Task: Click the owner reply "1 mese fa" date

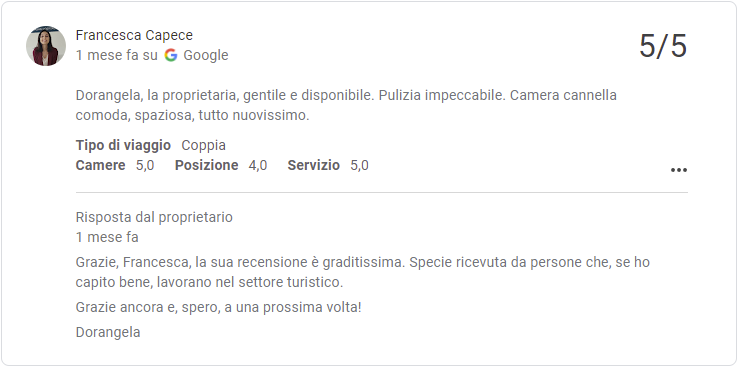Action: point(107,238)
